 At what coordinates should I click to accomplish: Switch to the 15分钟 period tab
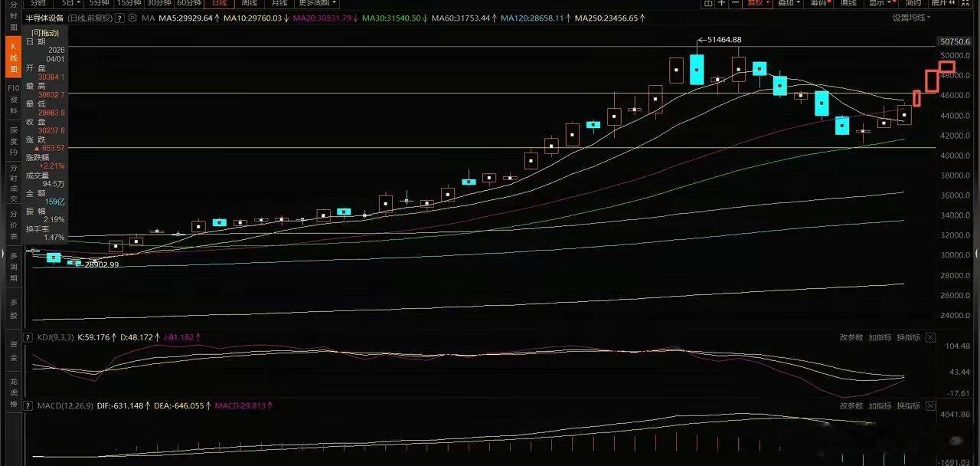pyautogui.click(x=128, y=3)
